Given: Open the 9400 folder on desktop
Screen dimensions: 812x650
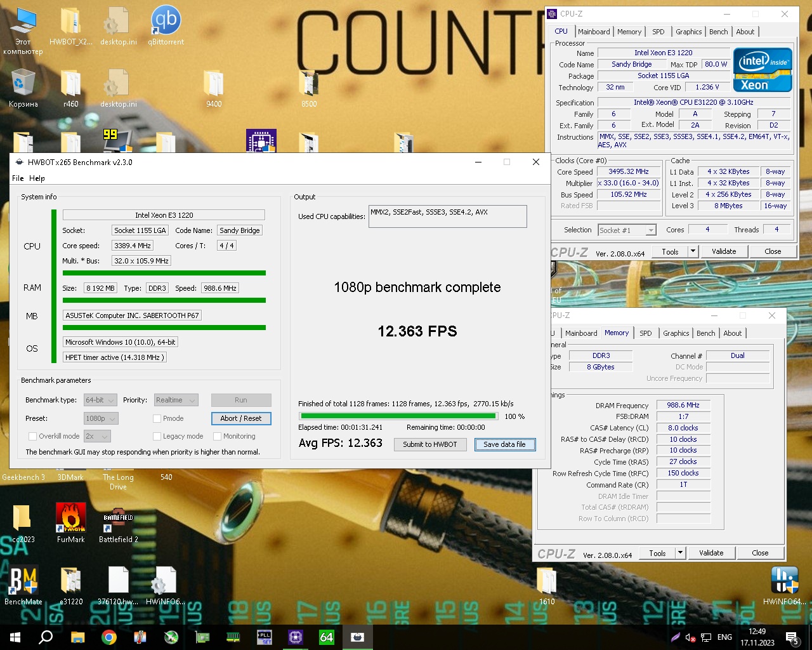Looking at the screenshot, I should coord(214,88).
